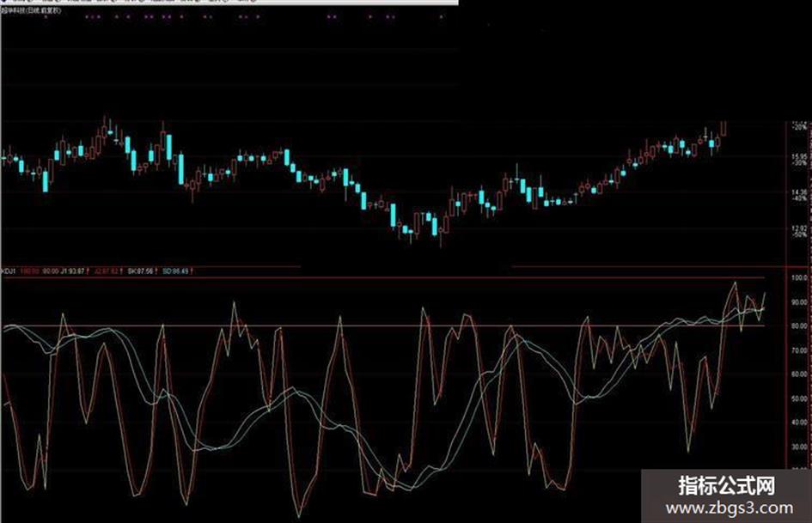
Task: Click the SK:87.56 indicator value
Action: pyautogui.click(x=140, y=271)
